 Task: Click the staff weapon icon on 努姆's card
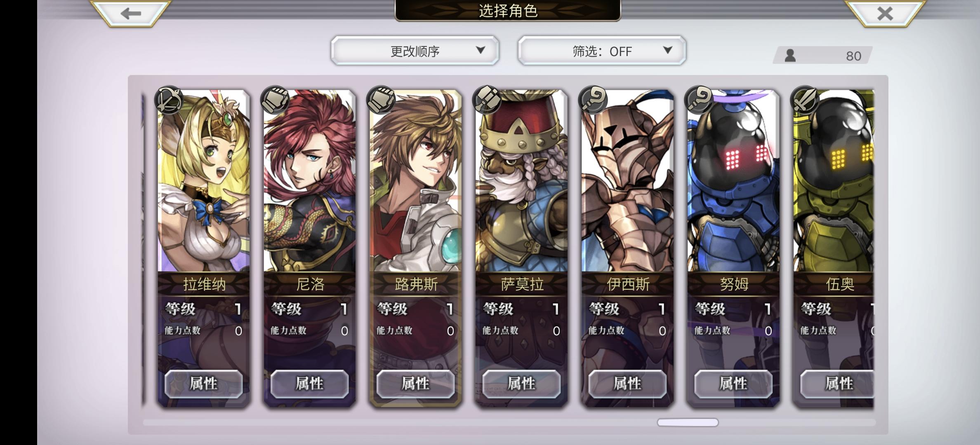(699, 100)
